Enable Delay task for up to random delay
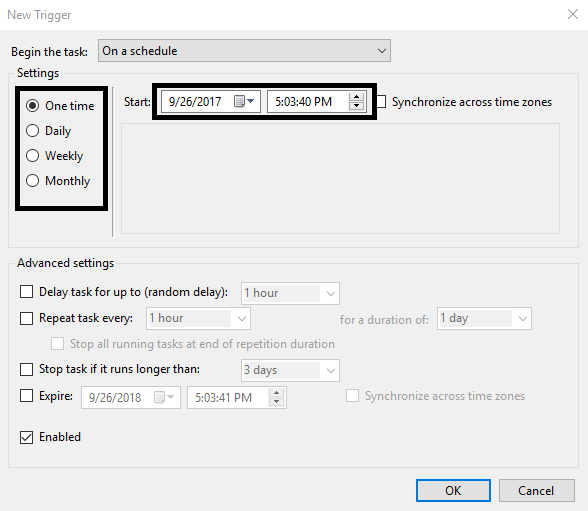This screenshot has height=511, width=588. tap(26, 292)
